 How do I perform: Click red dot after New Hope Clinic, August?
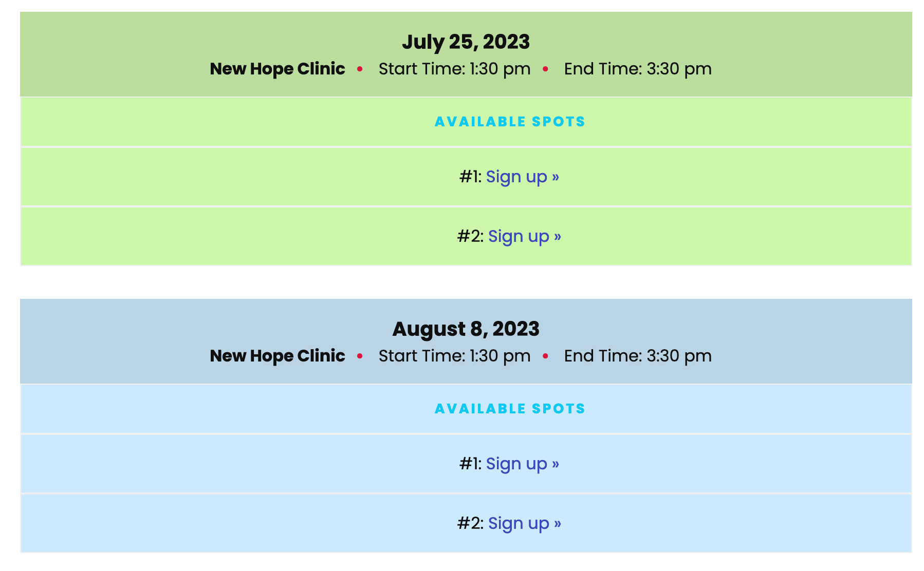360,356
